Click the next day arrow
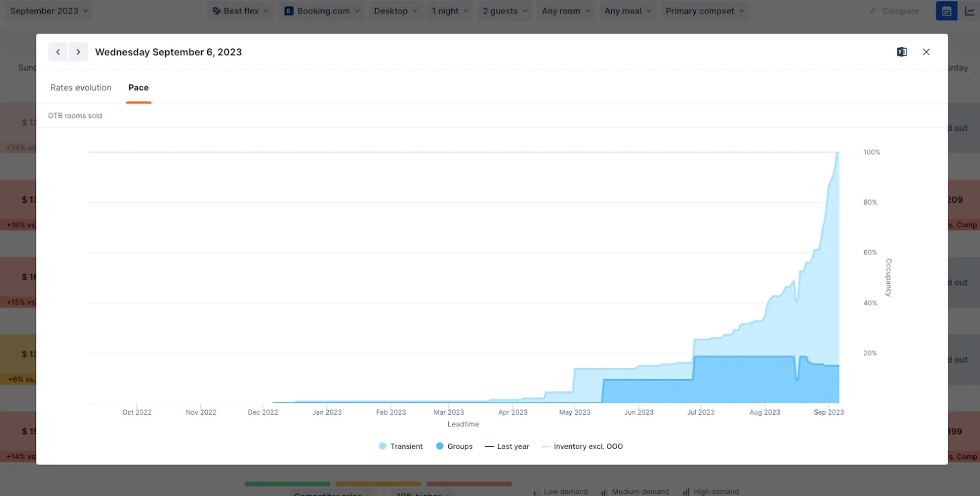 point(78,52)
